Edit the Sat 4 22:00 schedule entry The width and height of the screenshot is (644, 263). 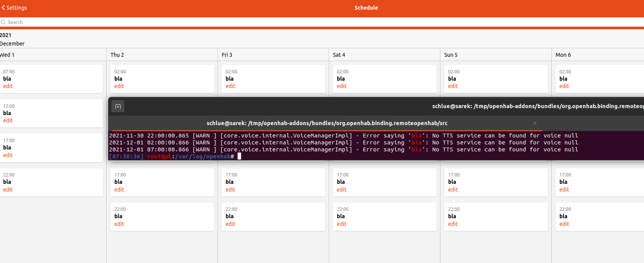point(342,224)
